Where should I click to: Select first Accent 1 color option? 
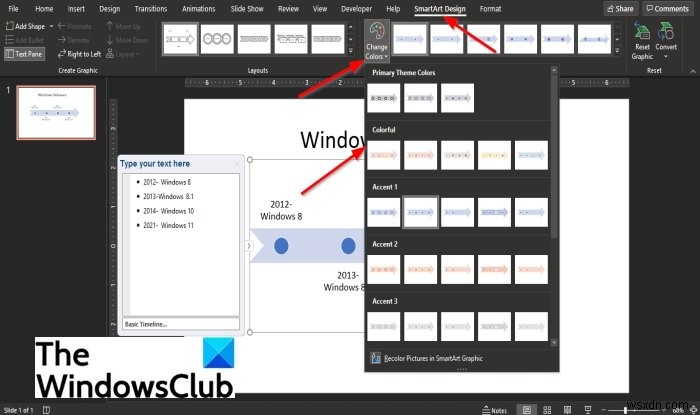(384, 212)
